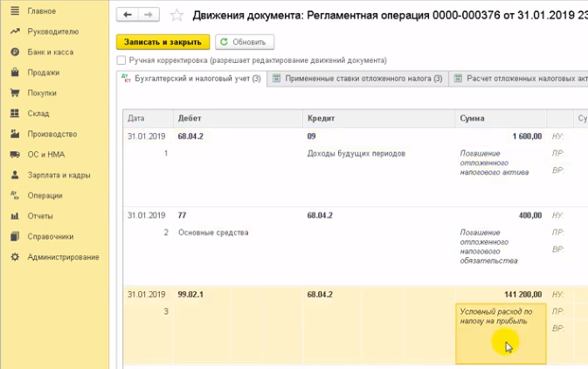Viewport: 588px width, 369px height.
Task: Open Зарплата и кадры in the sidebar
Action: tap(59, 175)
